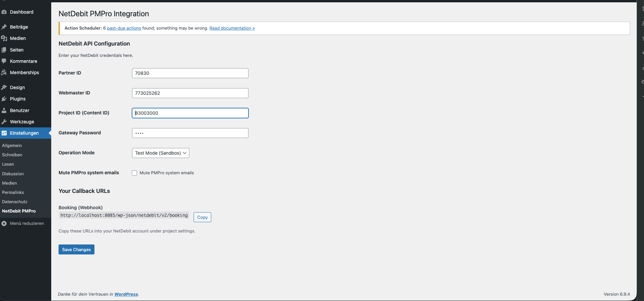
Task: Click the Benutzer user icon
Action: click(x=4, y=110)
